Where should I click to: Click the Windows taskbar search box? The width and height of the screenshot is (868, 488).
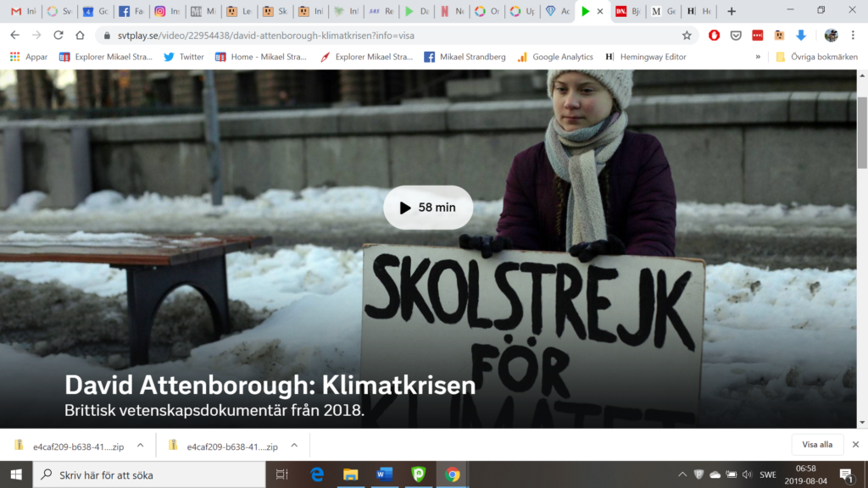coord(149,474)
